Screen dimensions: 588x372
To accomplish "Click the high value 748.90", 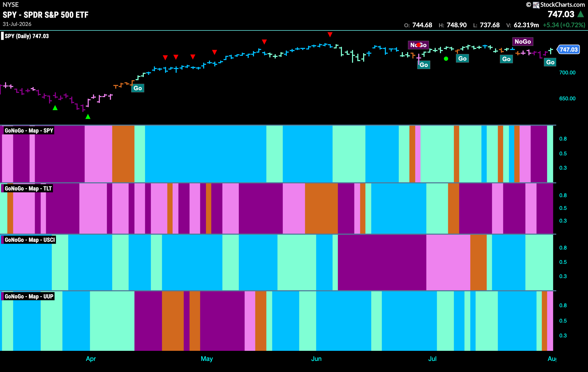I will pyautogui.click(x=457, y=25).
